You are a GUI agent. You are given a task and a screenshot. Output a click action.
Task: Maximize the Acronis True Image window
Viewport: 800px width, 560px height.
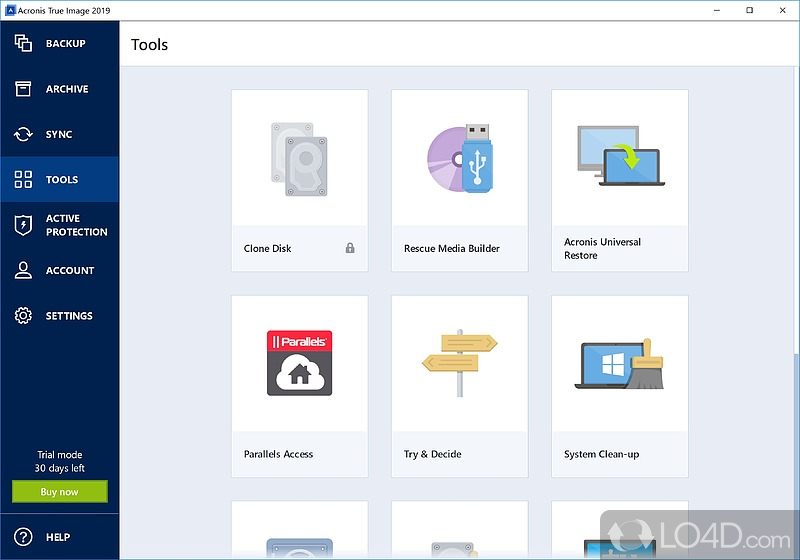[749, 10]
